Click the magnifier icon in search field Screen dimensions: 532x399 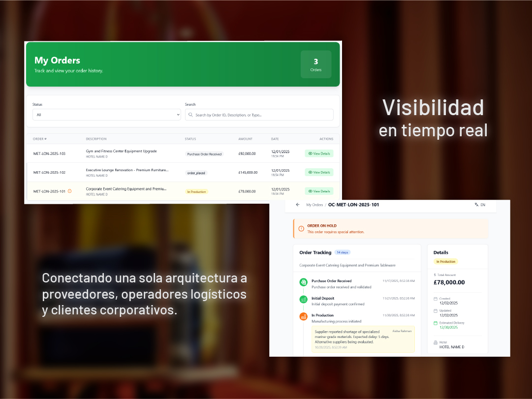190,115
